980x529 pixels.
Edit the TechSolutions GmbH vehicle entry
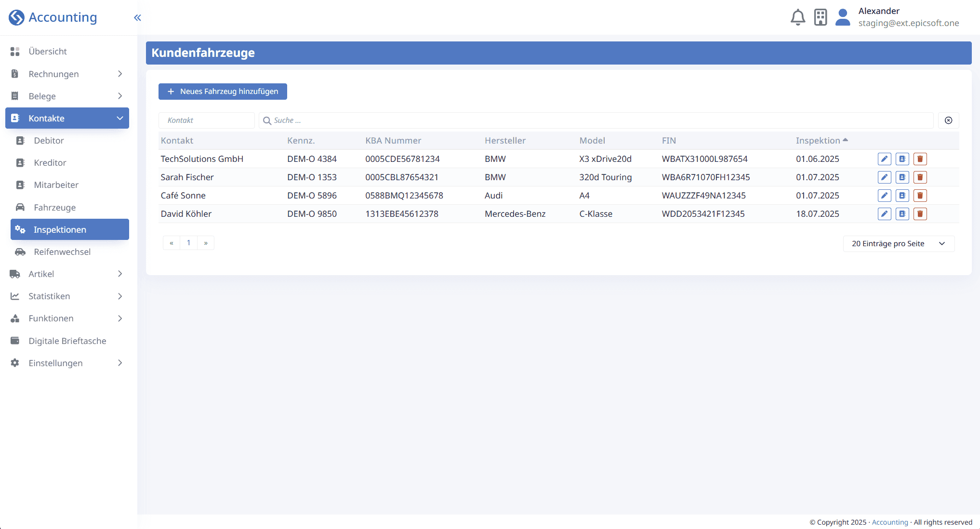885,159
